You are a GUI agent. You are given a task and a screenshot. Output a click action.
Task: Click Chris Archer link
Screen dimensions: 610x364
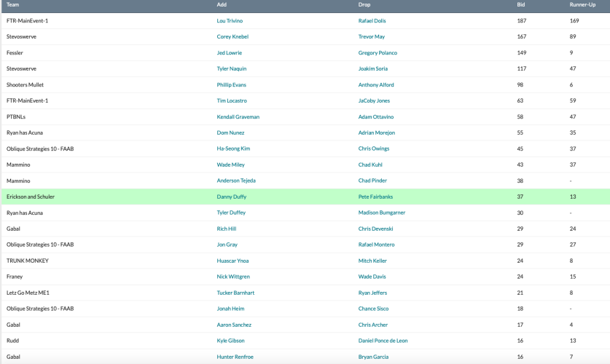coord(372,325)
